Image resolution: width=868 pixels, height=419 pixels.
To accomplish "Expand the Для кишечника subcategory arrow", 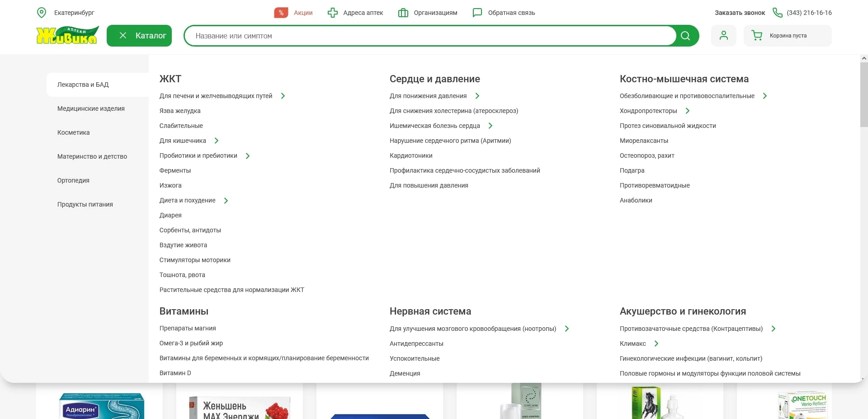I will tap(217, 141).
